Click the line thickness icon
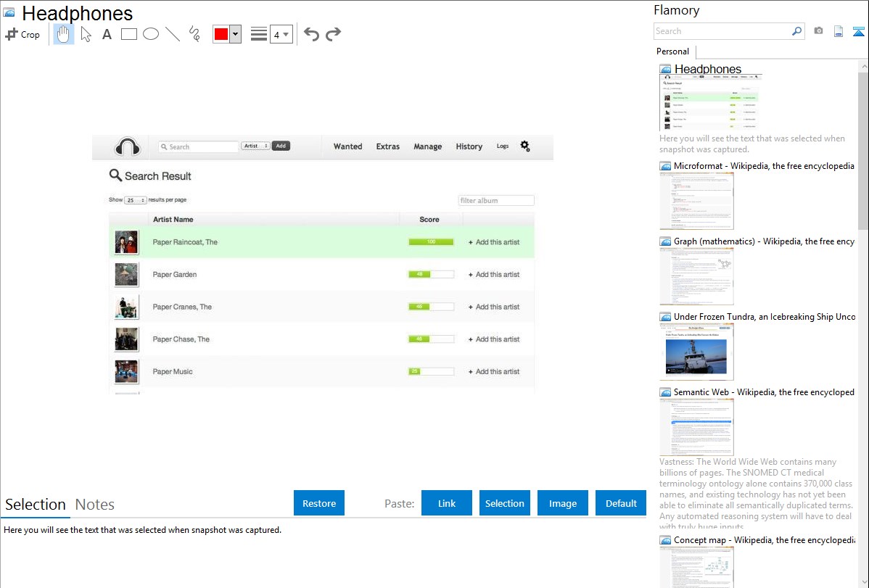 pyautogui.click(x=259, y=34)
